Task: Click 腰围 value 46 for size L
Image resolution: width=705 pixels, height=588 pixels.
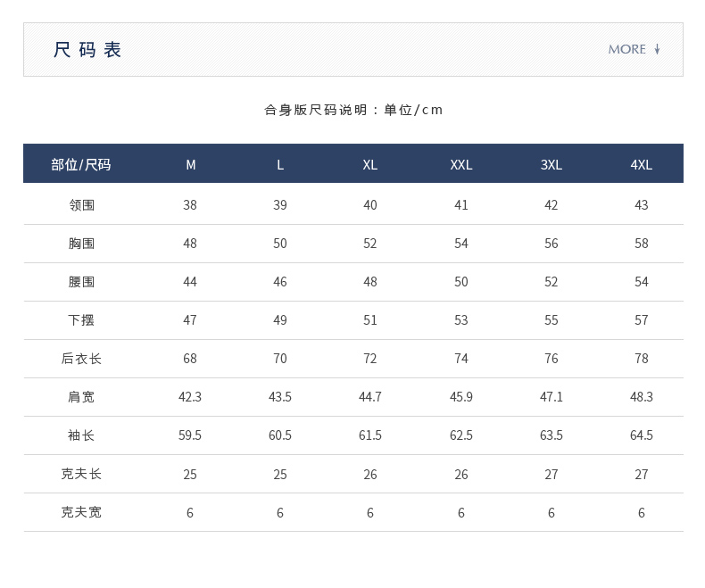Action: click(x=280, y=282)
